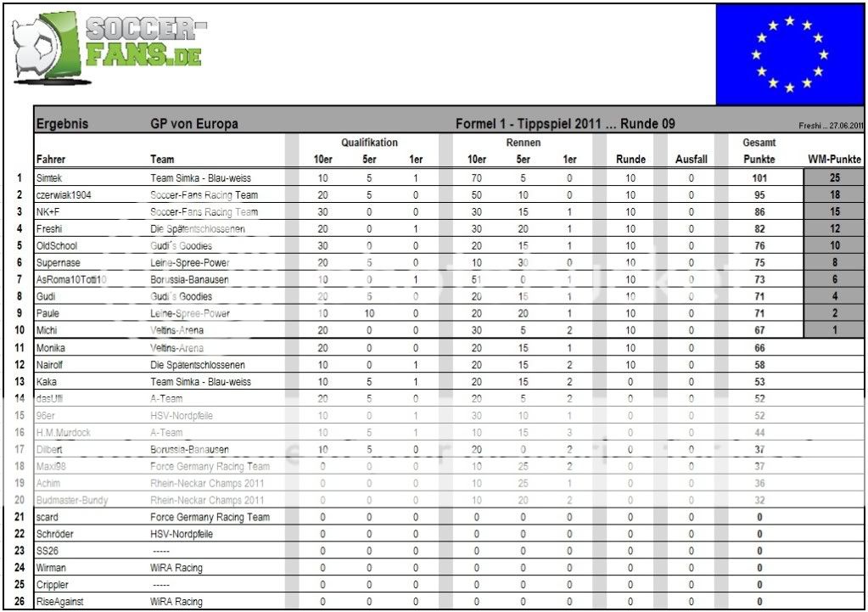Select driver name 'Simtek'

(x=49, y=178)
